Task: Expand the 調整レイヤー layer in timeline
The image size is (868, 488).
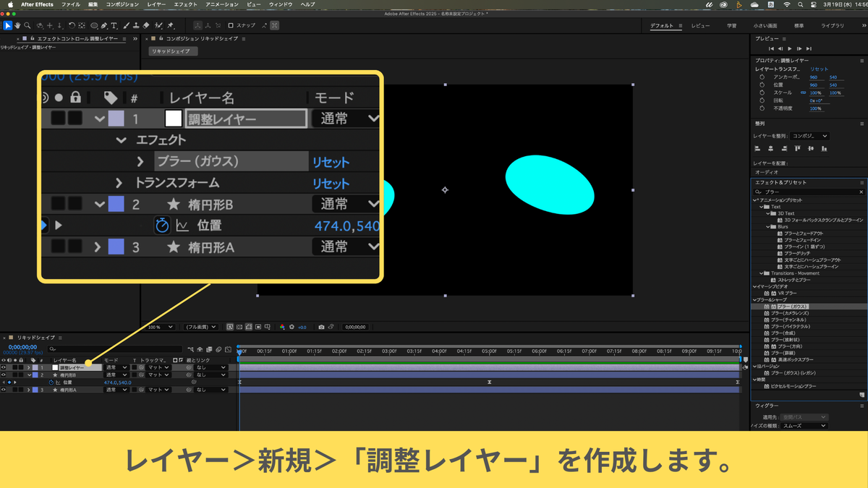Action: click(x=29, y=367)
